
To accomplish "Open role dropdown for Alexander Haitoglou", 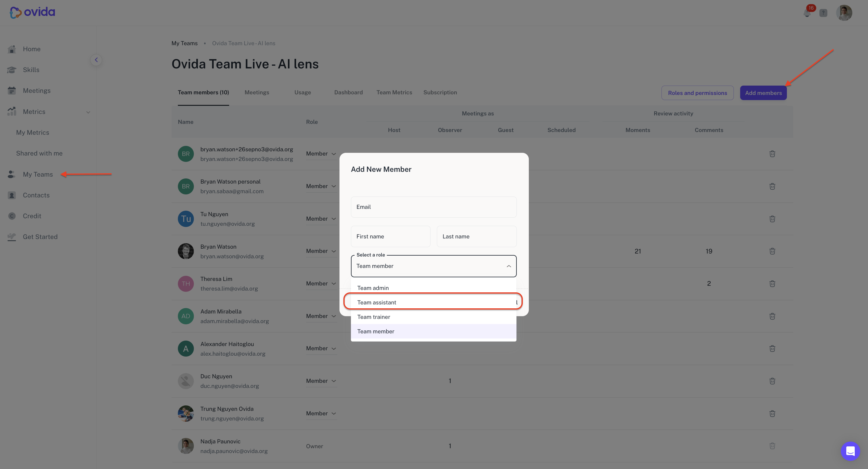I will coord(321,348).
